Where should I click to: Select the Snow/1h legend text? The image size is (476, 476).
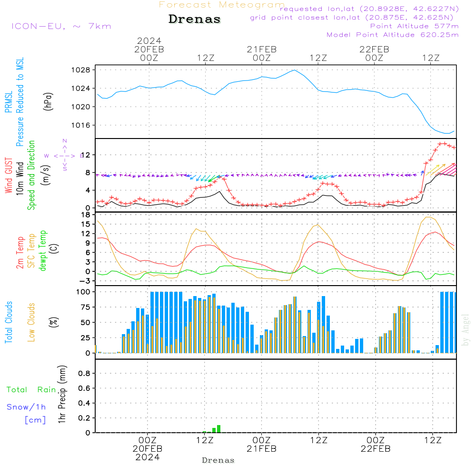coord(26,407)
